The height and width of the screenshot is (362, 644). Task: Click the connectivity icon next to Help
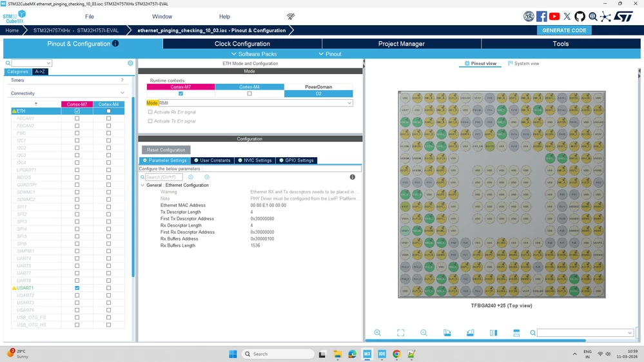[291, 16]
